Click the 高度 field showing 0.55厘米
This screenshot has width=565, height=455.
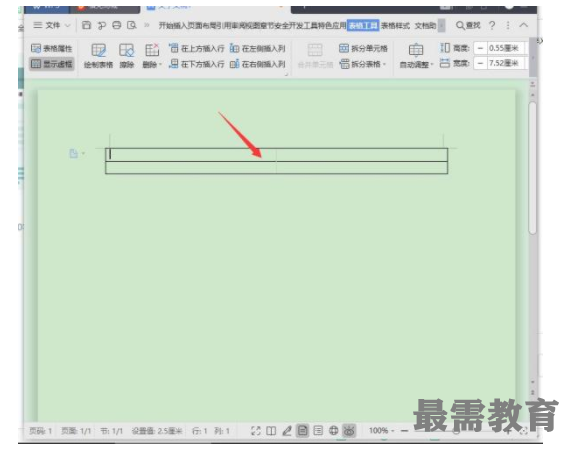[505, 48]
